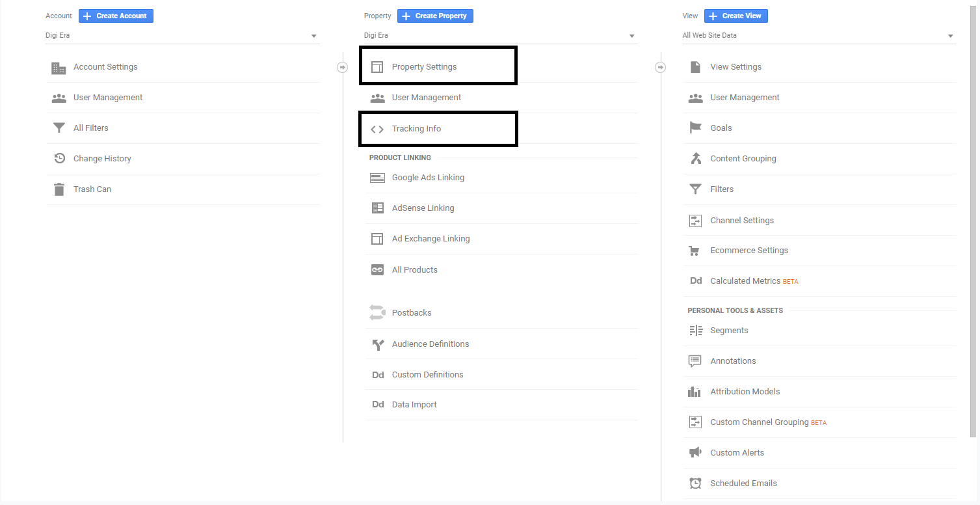Click the arrow circle between Account and Property columns
Screen dimensions: 980x505
pyautogui.click(x=343, y=67)
